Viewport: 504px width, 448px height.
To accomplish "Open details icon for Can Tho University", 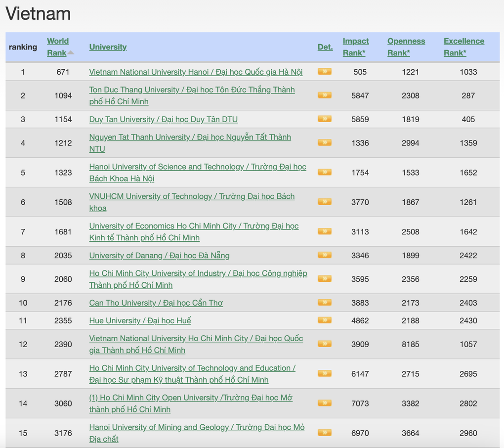I will point(324,302).
